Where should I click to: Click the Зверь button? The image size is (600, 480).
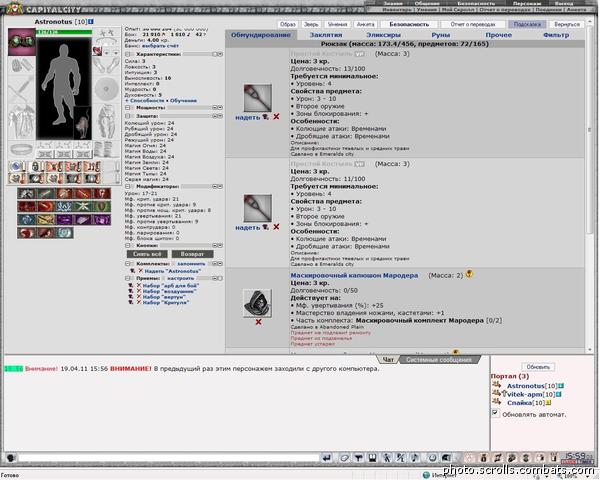point(311,24)
